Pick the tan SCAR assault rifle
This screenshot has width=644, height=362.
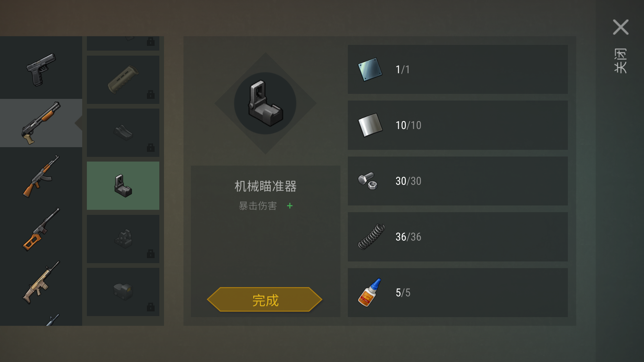[41, 283]
